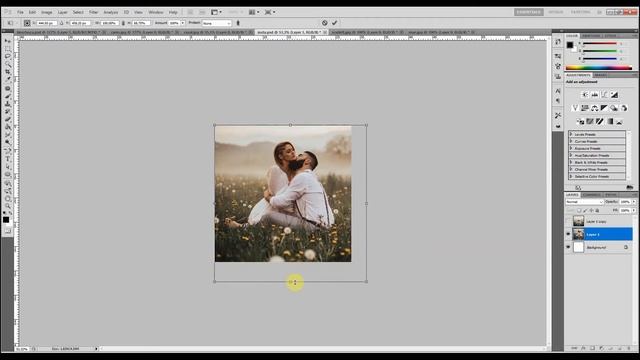Viewport: 640px width, 360px height.
Task: Open the File menu
Action: pyautogui.click(x=20, y=12)
